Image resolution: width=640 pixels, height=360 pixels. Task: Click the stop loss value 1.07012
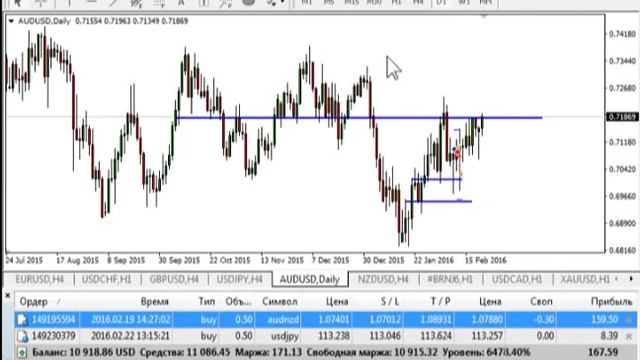[385, 320]
